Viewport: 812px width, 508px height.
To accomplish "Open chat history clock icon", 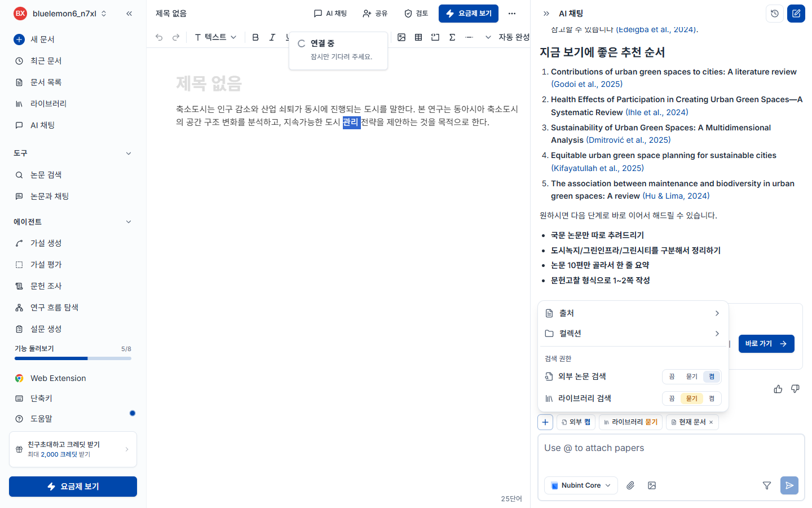I will [x=775, y=14].
